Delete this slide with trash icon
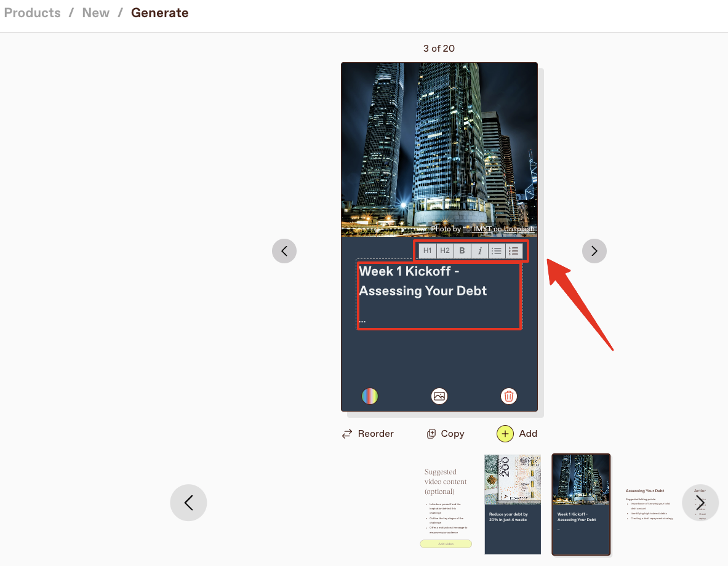 (x=509, y=396)
